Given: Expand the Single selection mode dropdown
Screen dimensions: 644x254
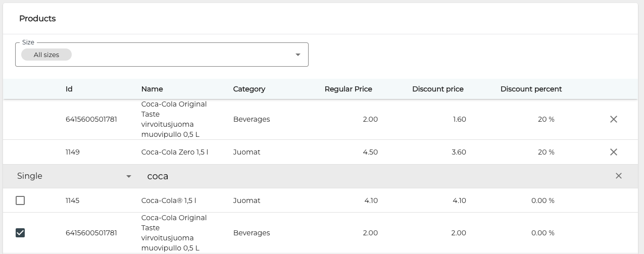Looking at the screenshot, I should (x=128, y=176).
